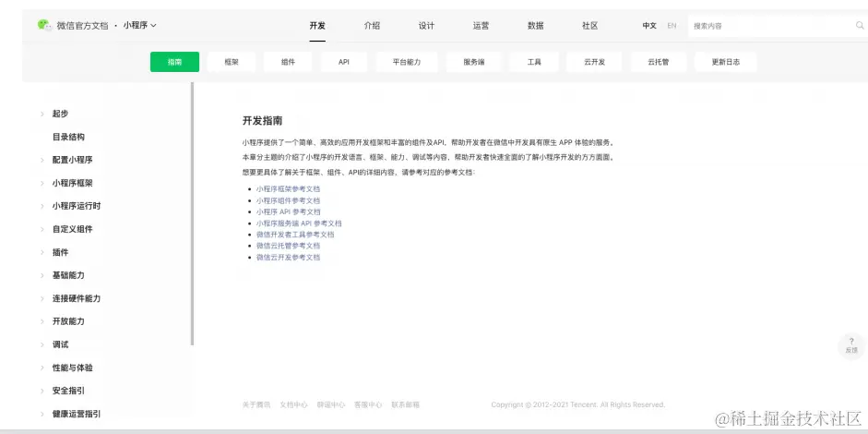
Task: Click the WeChat logo icon
Action: [44, 25]
